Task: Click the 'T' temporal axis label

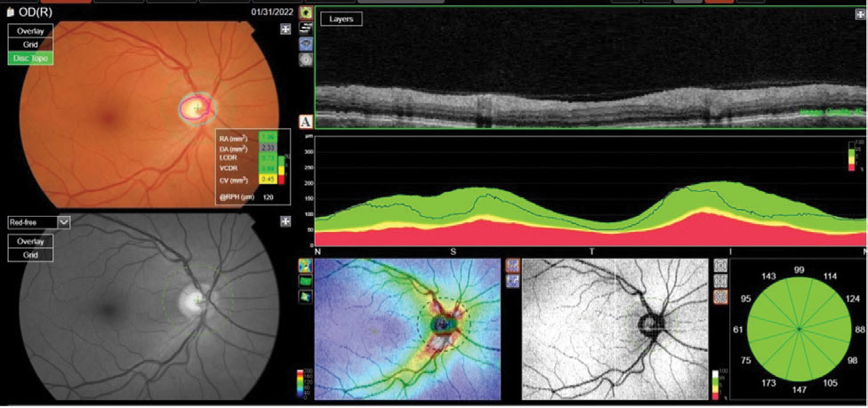Action: 591,252
